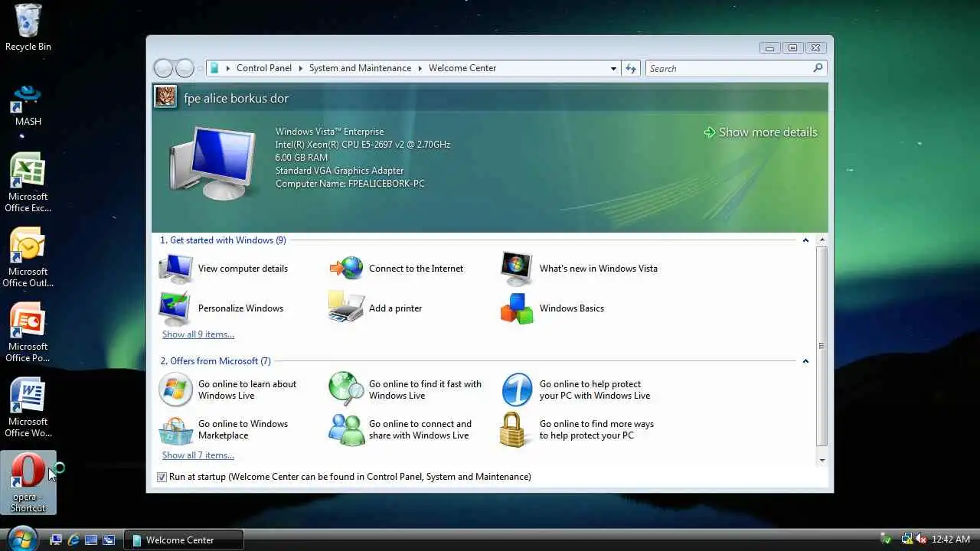
Task: Click Show all 7 items link
Action: click(x=198, y=455)
